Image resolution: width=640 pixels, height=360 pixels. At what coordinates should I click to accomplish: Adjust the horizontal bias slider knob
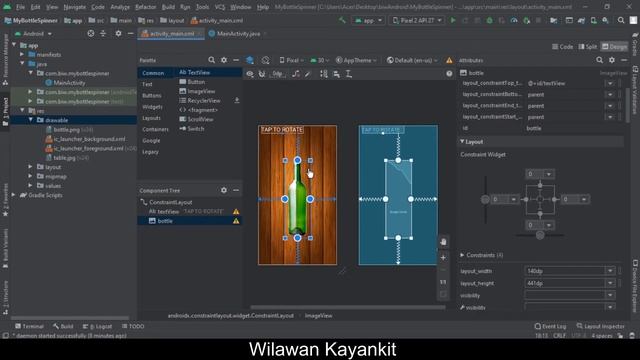pyautogui.click(x=540, y=235)
